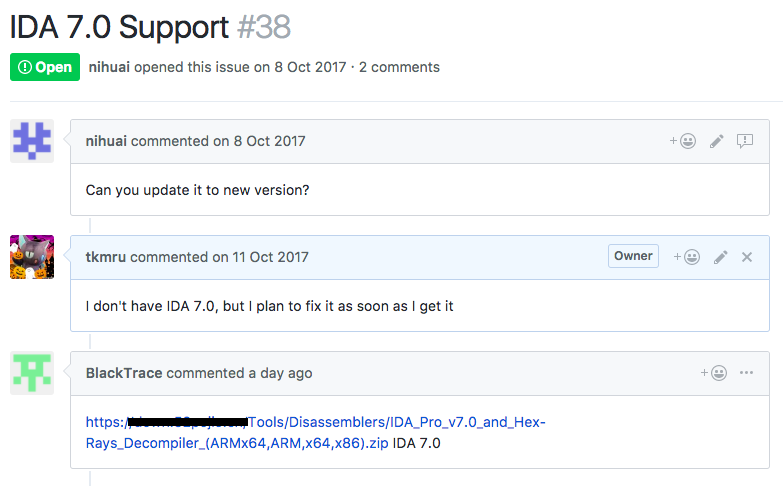Open the IDA_Pro_v7.0 zip download link
The height and width of the screenshot is (486, 783).
pos(316,433)
